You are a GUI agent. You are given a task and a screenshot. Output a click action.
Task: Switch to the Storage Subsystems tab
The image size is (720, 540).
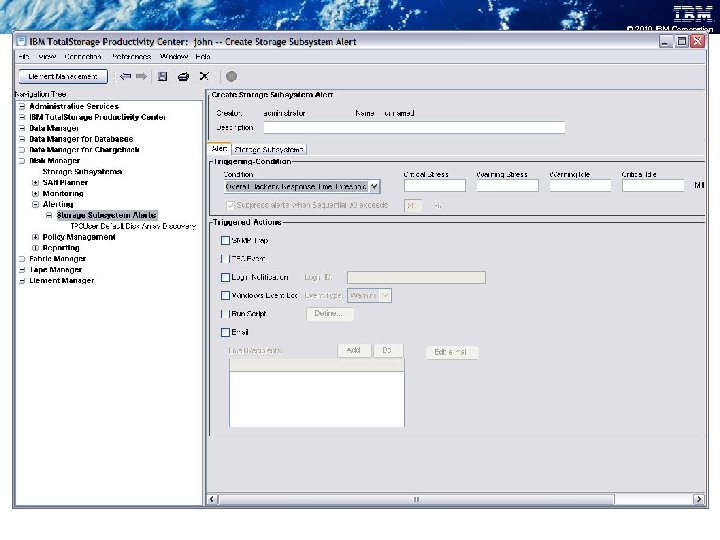click(x=270, y=149)
